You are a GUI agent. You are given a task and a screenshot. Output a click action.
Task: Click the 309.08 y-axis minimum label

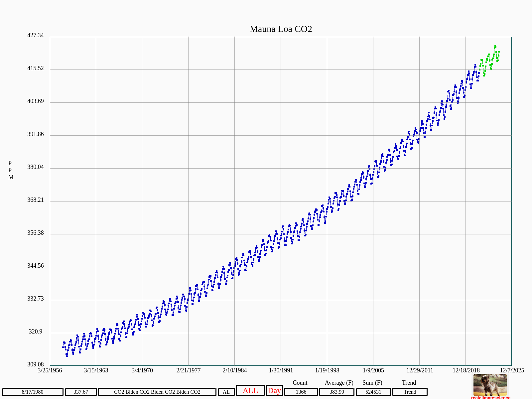36,364
